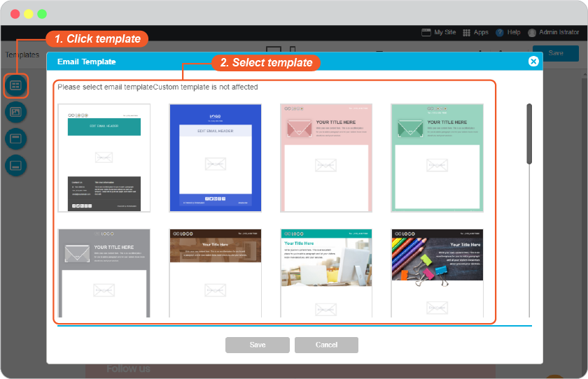Select the header block sidebar icon
The image size is (588, 379).
tap(15, 139)
